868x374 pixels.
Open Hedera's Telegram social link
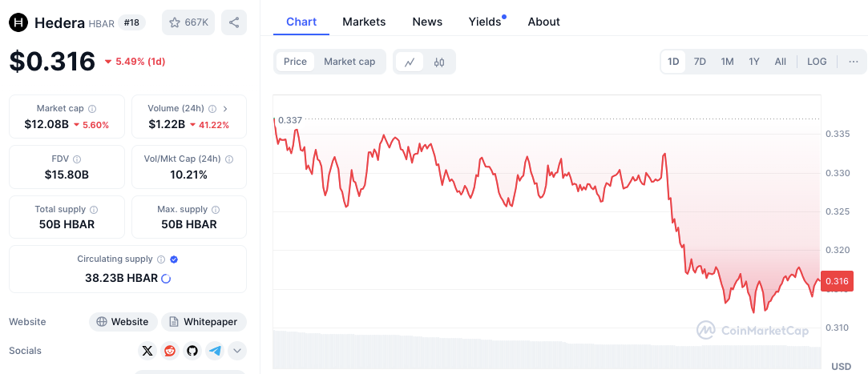pyautogui.click(x=215, y=350)
